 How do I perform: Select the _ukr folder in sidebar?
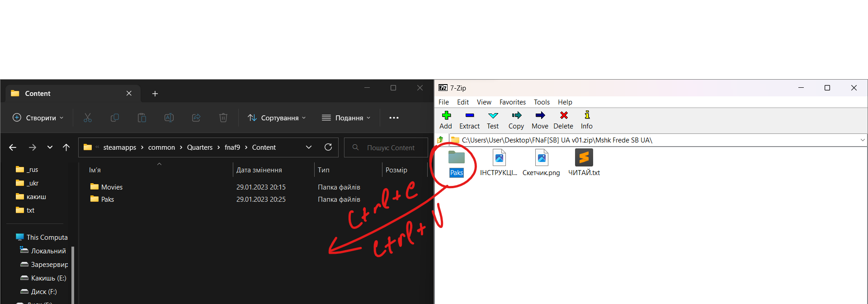click(33, 183)
